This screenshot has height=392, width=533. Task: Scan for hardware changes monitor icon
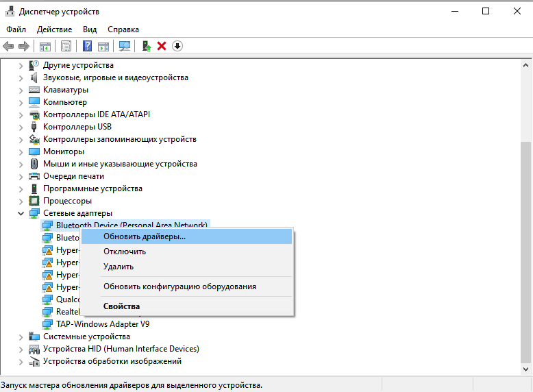click(125, 46)
